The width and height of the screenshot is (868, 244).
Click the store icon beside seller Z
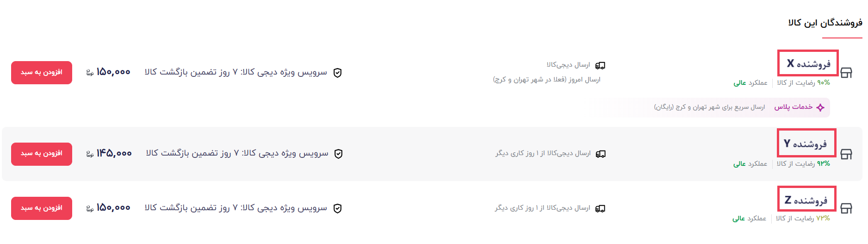[x=846, y=208]
